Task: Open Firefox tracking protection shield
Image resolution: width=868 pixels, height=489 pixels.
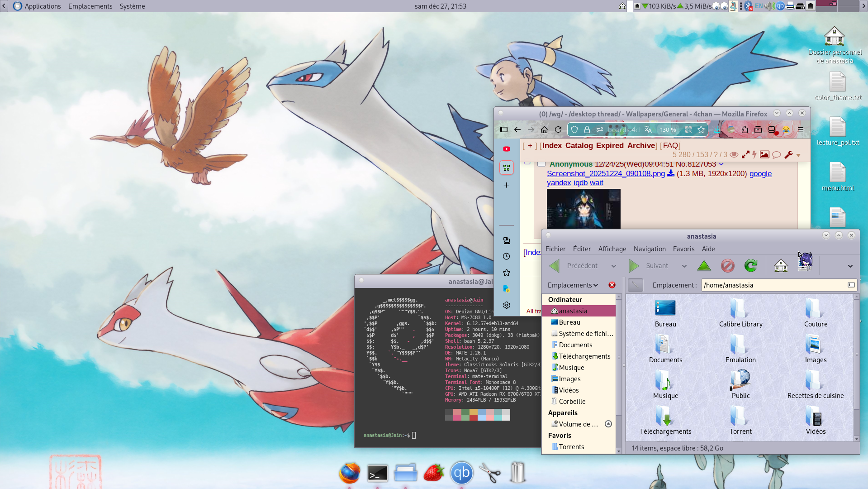Action: (574, 129)
